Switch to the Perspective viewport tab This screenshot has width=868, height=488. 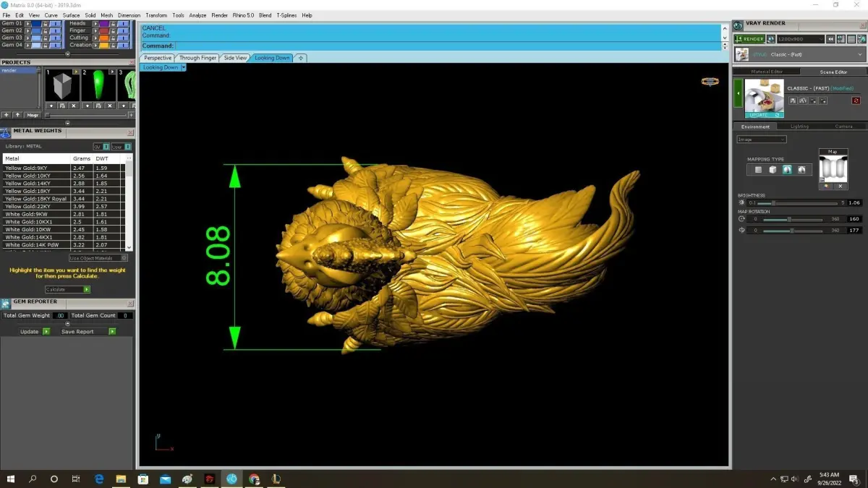pyautogui.click(x=157, y=58)
